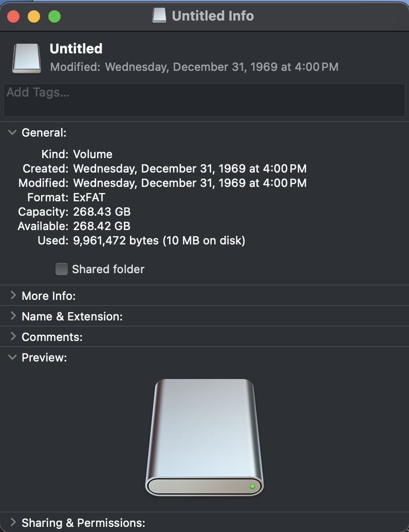This screenshot has height=532, width=409.
Task: Click the Untitled Info window title text
Action: click(x=213, y=16)
